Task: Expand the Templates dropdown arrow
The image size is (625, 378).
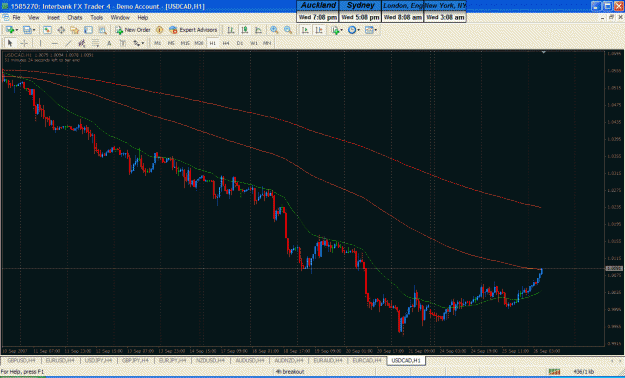Action: point(375,30)
